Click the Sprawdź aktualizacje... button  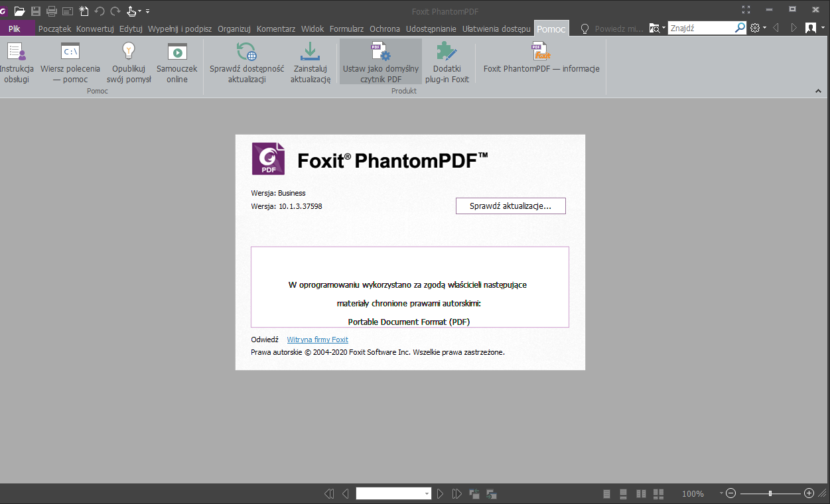511,206
